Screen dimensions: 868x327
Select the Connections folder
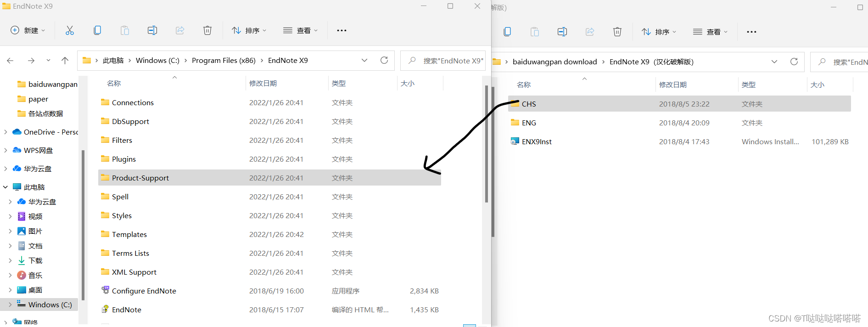tap(269, 102)
